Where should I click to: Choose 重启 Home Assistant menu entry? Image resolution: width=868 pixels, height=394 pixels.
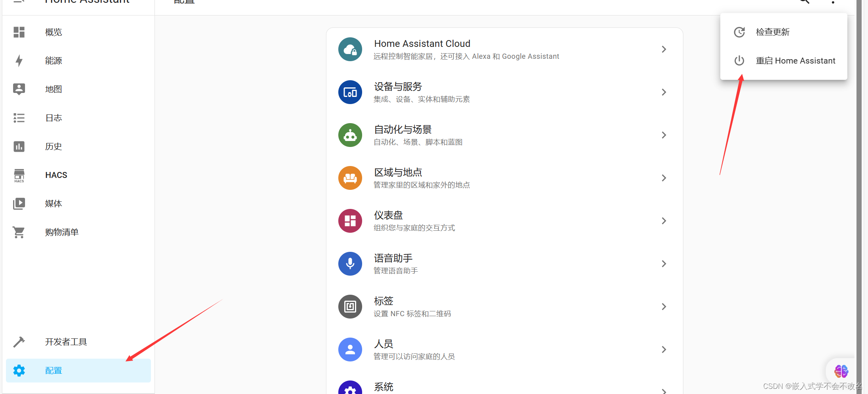coord(784,61)
